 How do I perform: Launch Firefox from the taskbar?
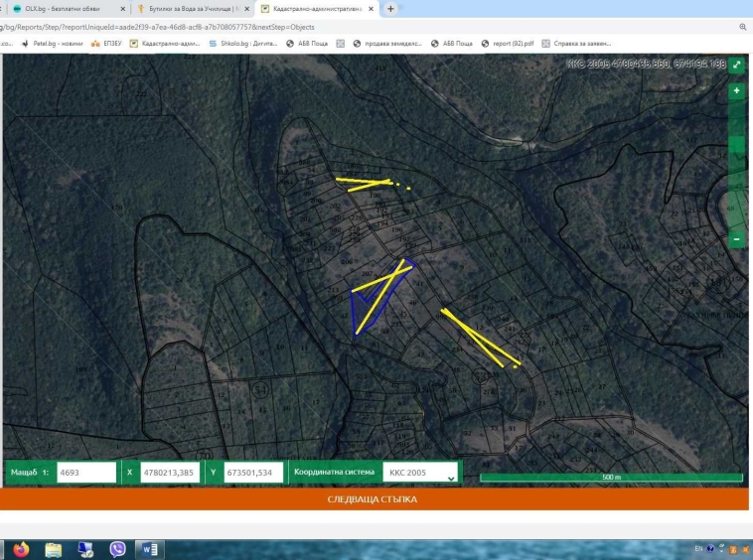click(x=21, y=549)
